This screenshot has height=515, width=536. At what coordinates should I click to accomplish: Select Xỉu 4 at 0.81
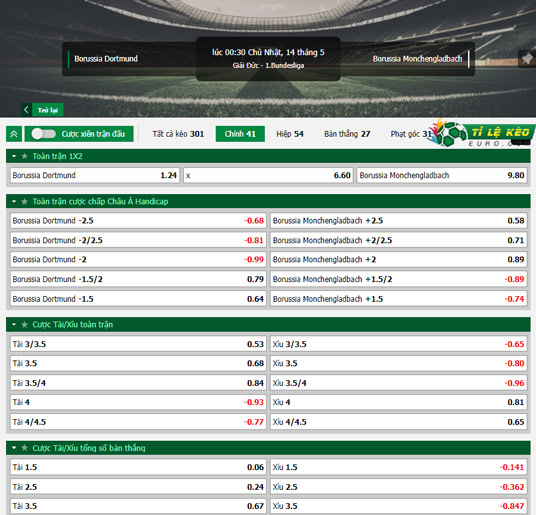point(398,402)
